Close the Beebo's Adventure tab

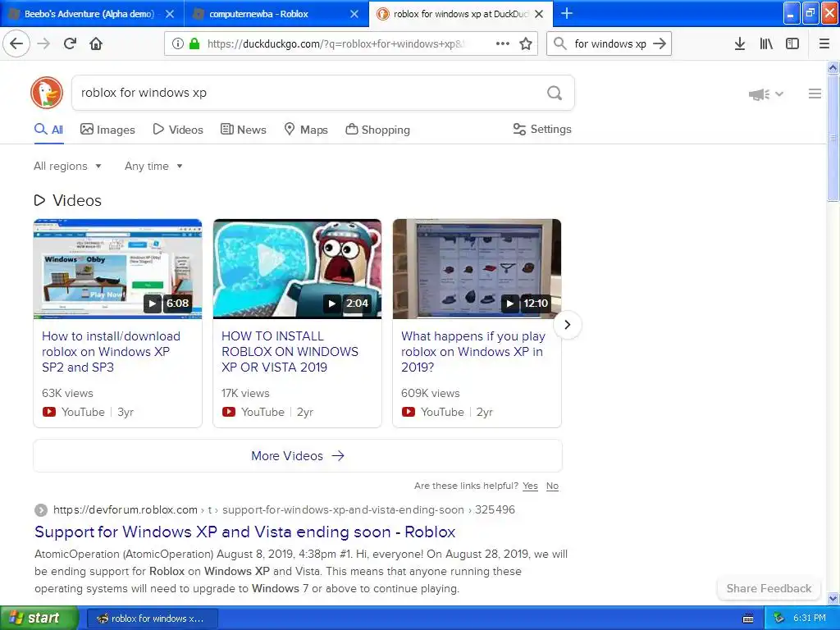coord(170,14)
